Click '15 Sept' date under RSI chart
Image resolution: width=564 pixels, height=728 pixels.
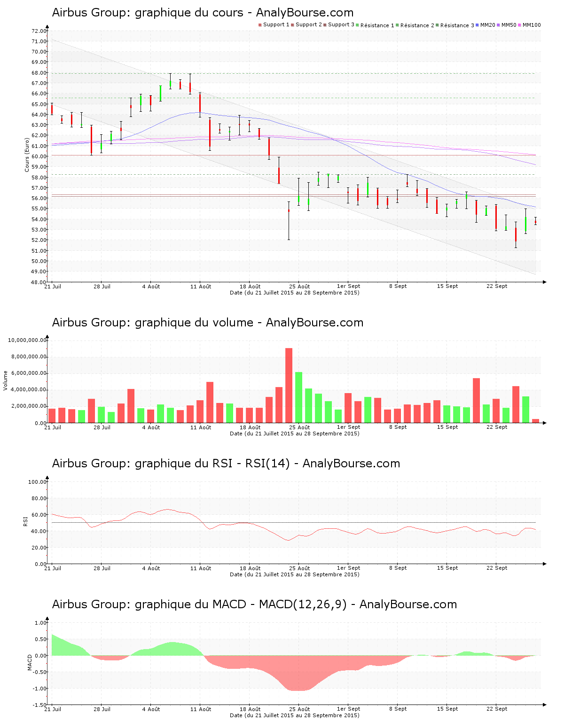447,568
